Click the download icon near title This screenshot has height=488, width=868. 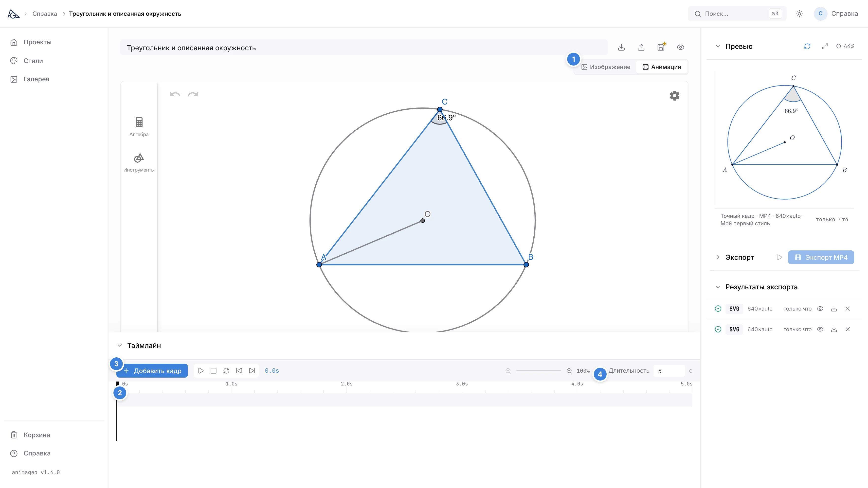tap(621, 47)
